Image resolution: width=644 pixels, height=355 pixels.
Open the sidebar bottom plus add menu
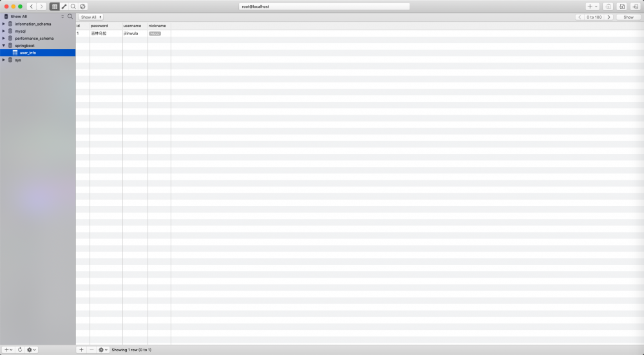pos(8,350)
